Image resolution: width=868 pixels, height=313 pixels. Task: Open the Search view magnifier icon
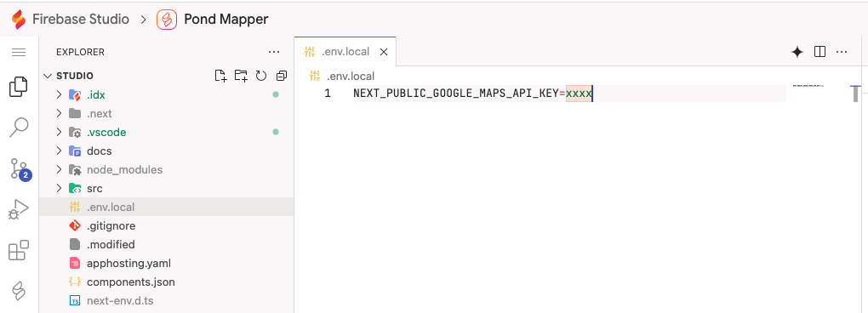point(19,127)
